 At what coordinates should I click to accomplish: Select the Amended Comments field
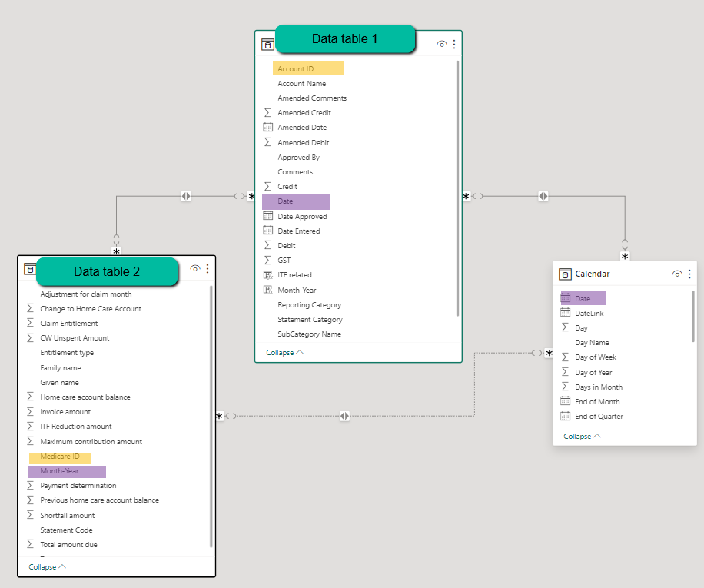(x=312, y=98)
